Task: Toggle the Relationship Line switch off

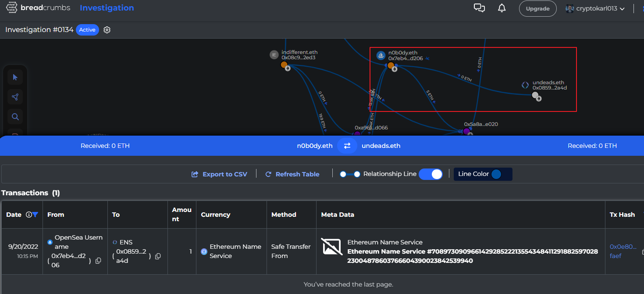Action: 431,174
